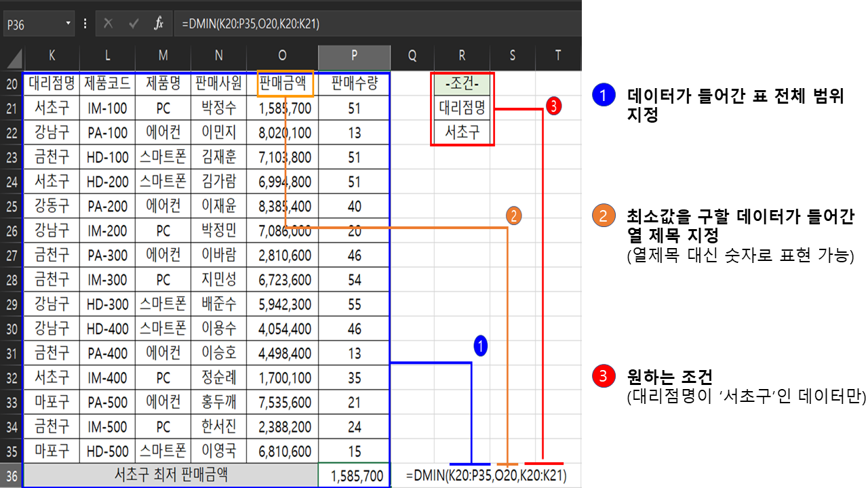Select result cell P36 showing 1,585,700
Image resolution: width=868 pixels, height=488 pixels.
355,476
